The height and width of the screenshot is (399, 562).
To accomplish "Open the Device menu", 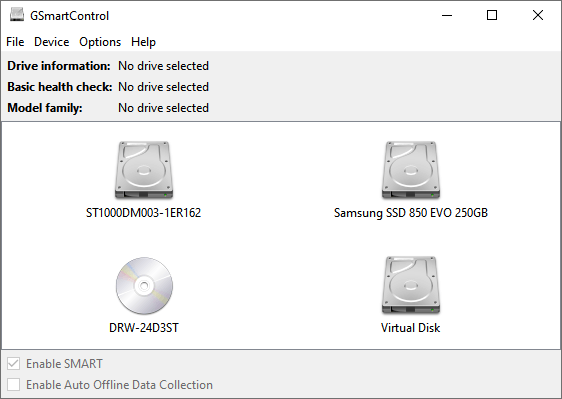I will [52, 42].
